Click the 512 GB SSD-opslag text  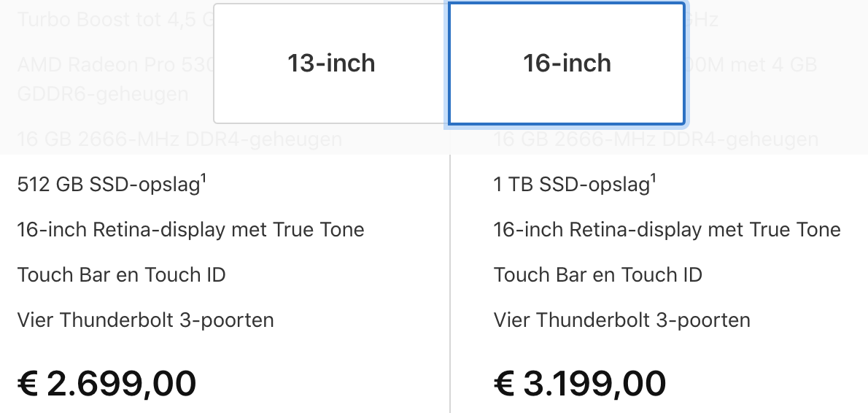[109, 185]
